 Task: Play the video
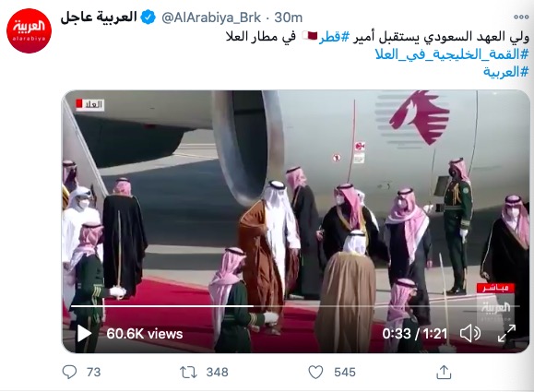84,333
